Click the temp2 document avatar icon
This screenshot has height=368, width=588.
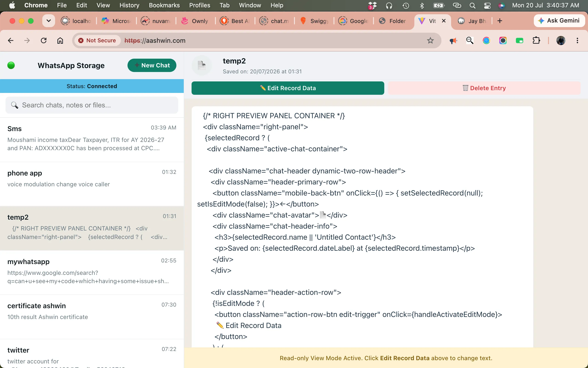coord(201,65)
